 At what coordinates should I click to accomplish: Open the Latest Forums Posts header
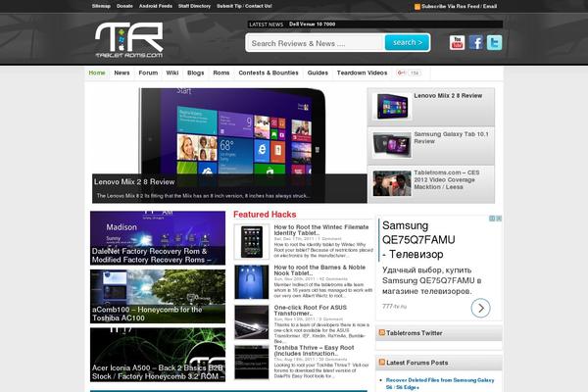417,363
